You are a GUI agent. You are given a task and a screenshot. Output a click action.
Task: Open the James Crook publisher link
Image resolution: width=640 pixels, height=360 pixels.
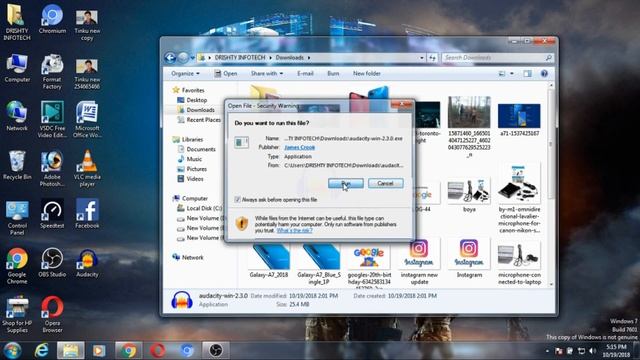click(x=300, y=147)
